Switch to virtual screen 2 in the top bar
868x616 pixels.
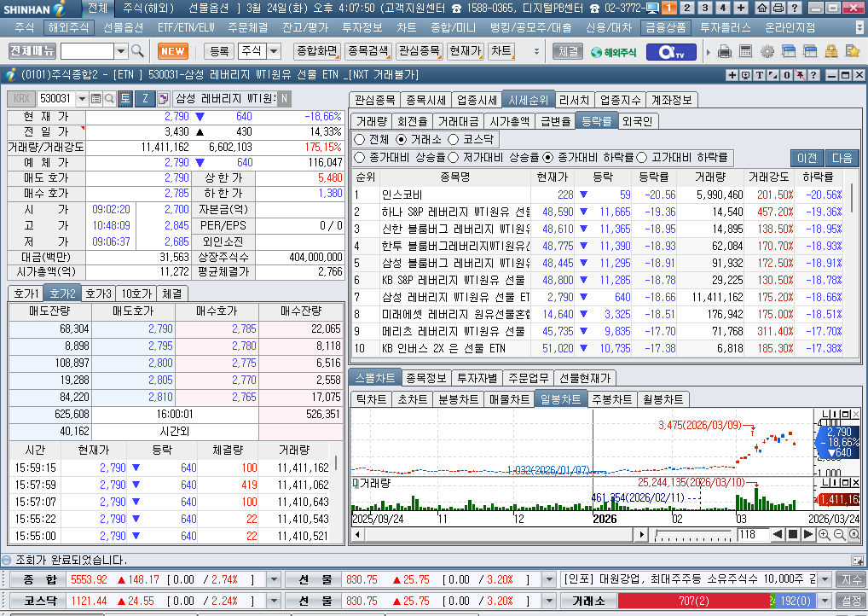click(x=686, y=8)
